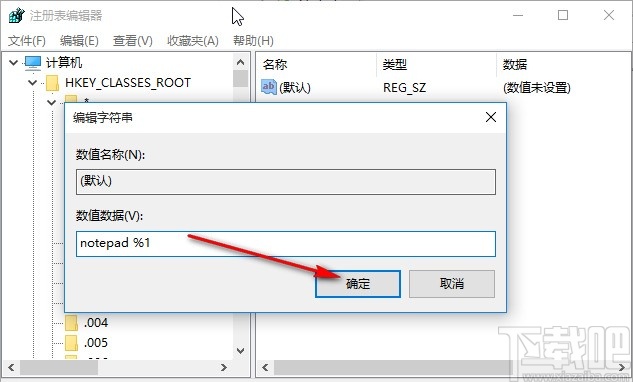Click the REG_SZ type cell

point(405,87)
